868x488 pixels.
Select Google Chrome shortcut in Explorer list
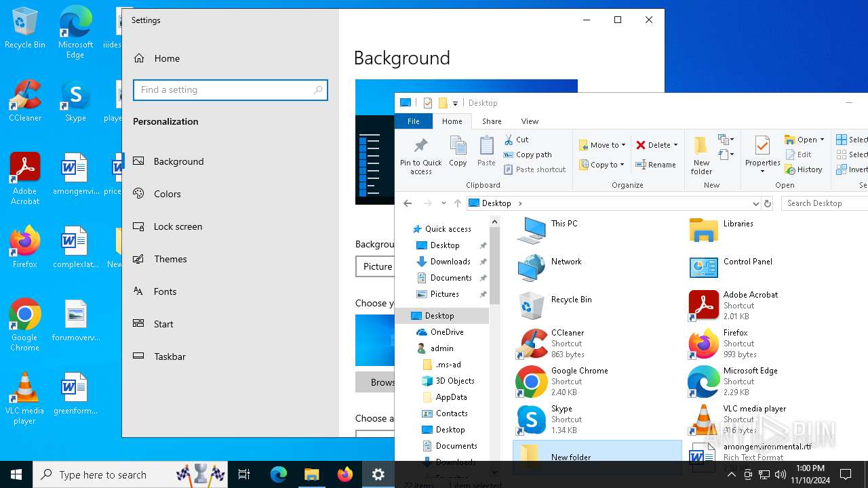pos(597,382)
